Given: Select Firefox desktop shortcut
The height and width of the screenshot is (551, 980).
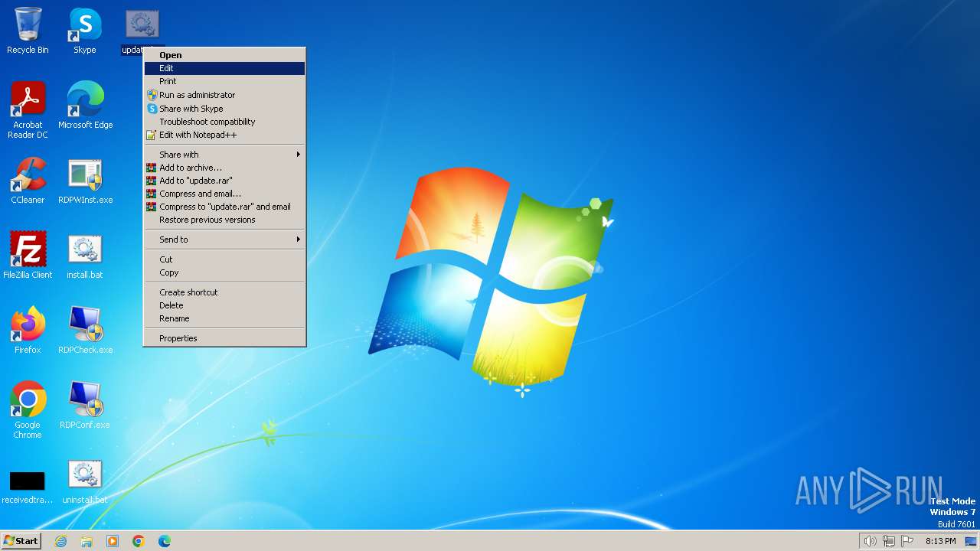Looking at the screenshot, I should click(x=28, y=331).
